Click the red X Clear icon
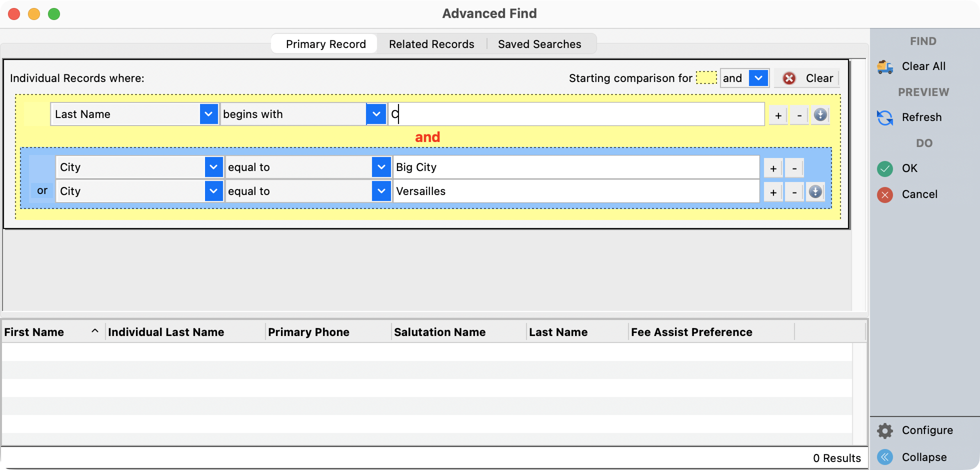This screenshot has height=470, width=980. [789, 78]
